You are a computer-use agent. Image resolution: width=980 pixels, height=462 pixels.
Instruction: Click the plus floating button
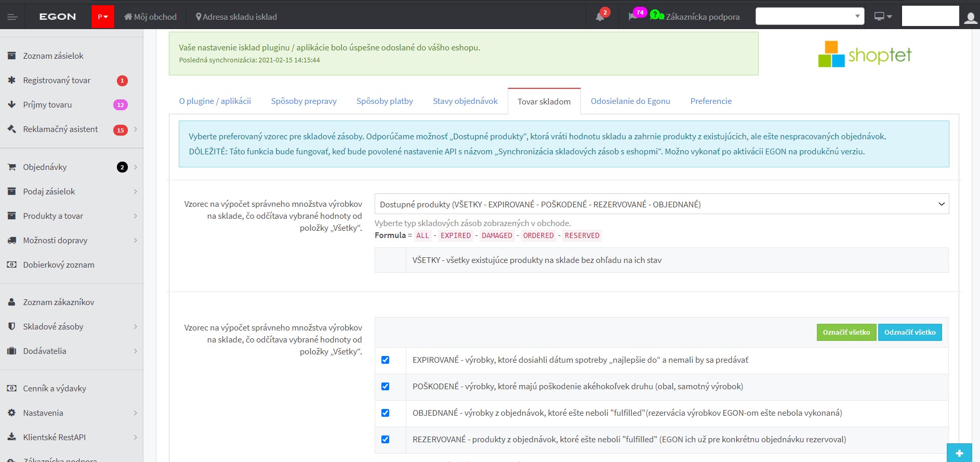(959, 453)
